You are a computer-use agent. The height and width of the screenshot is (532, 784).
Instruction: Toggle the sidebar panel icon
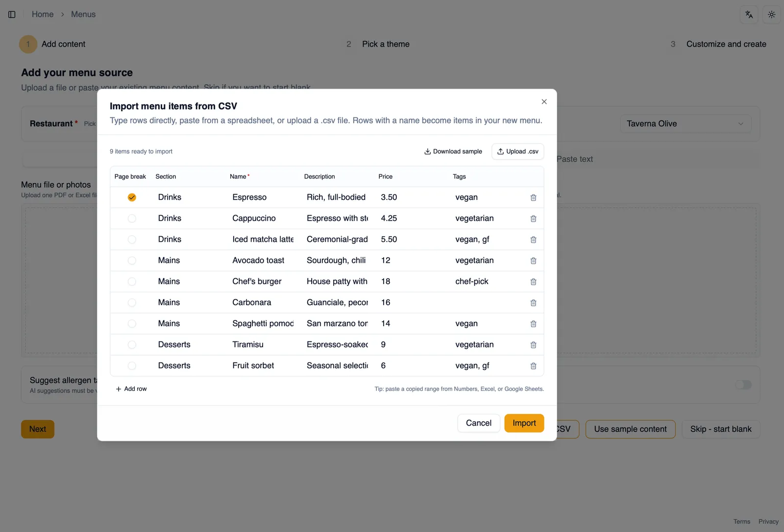(x=12, y=14)
